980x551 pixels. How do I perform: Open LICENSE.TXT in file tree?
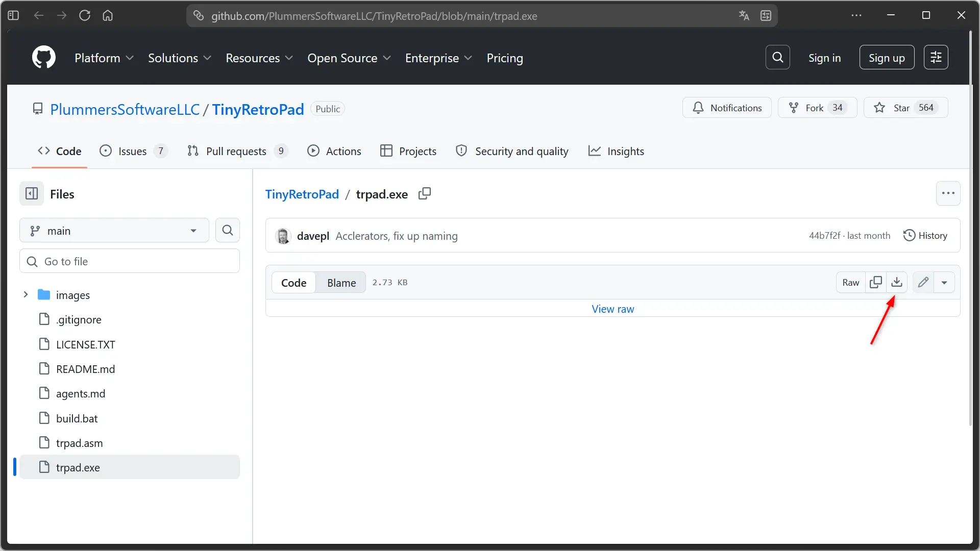[130, 344]
